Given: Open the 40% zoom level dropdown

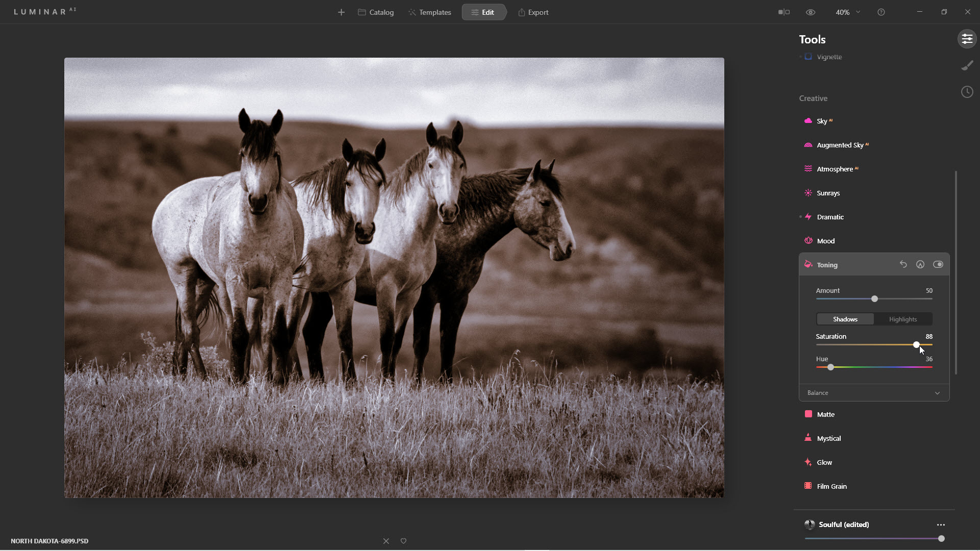Looking at the screenshot, I should pos(847,12).
